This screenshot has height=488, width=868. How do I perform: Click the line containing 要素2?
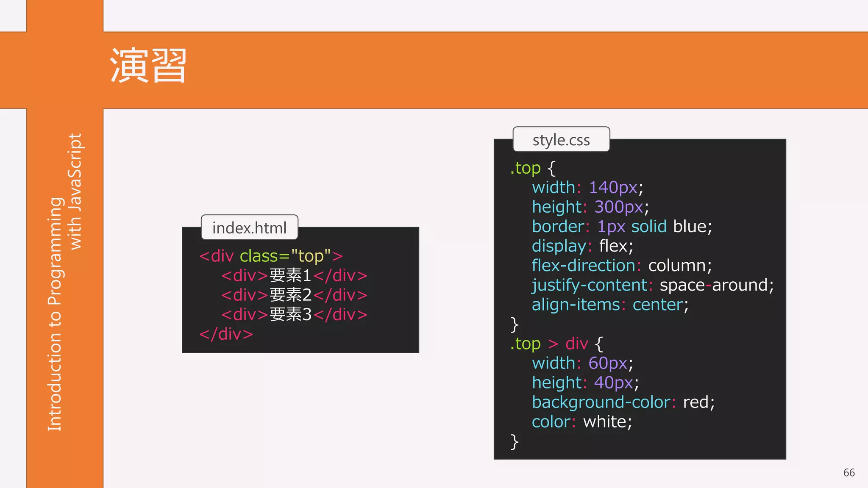(x=294, y=295)
